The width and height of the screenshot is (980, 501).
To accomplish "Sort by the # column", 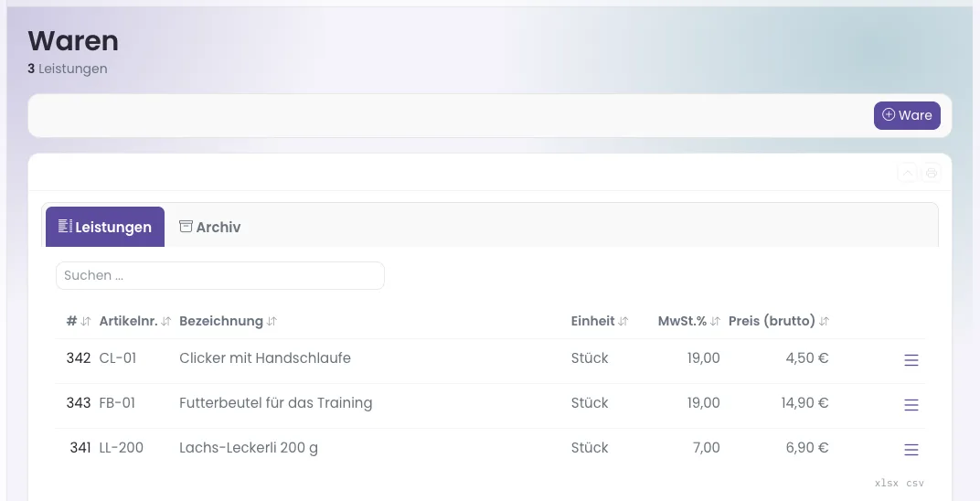I will tap(78, 321).
